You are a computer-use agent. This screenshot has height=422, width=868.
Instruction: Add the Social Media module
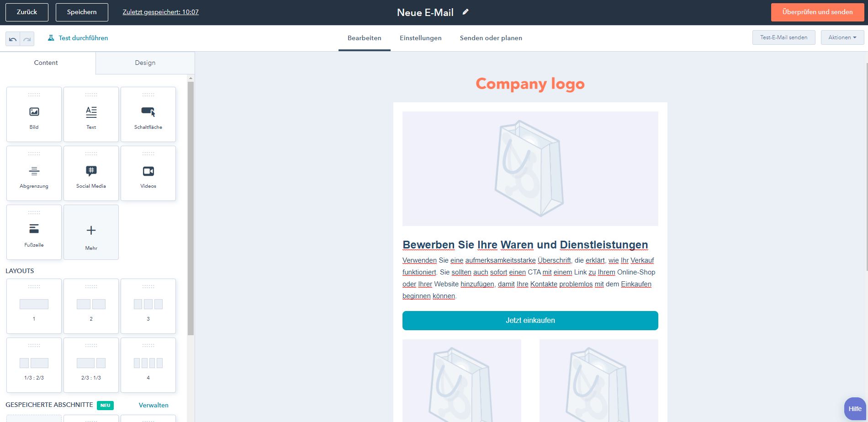click(90, 173)
